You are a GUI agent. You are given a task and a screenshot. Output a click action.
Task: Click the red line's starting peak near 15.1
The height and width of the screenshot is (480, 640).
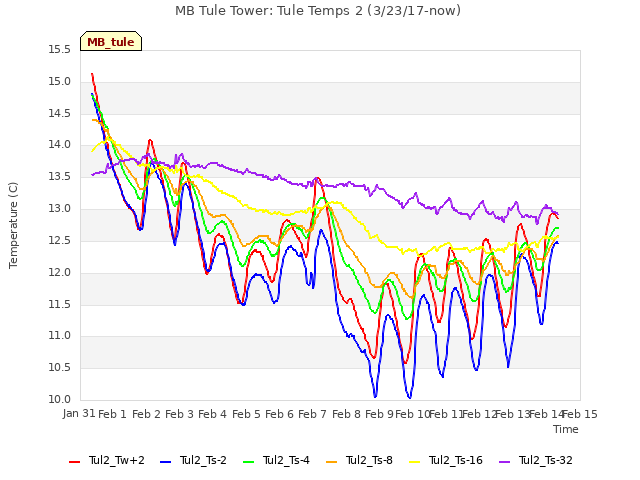pyautogui.click(x=92, y=74)
